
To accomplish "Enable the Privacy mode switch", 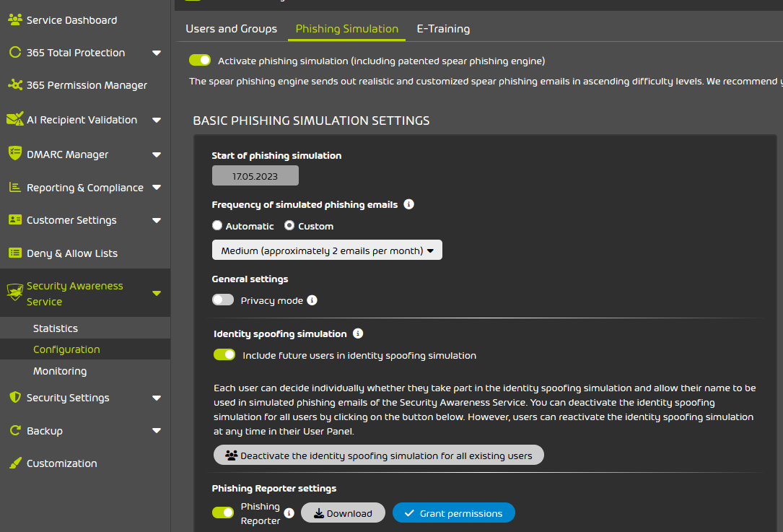I will coord(223,300).
